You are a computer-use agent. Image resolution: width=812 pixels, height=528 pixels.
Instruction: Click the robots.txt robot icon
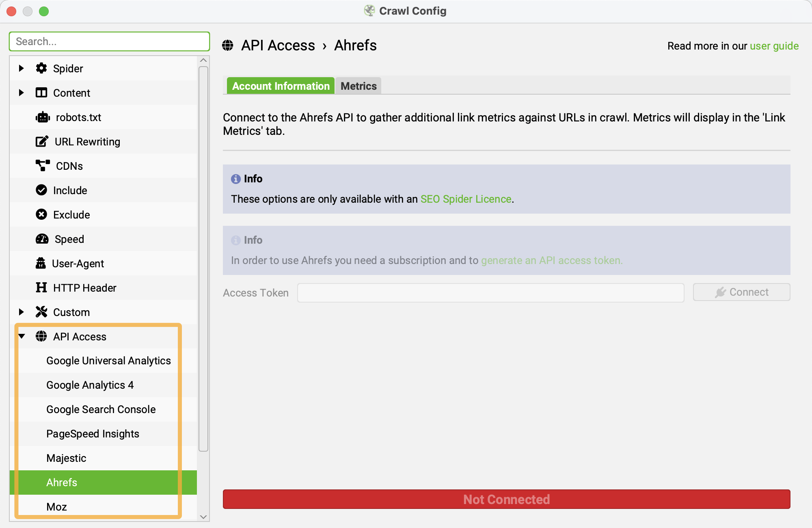(x=43, y=117)
